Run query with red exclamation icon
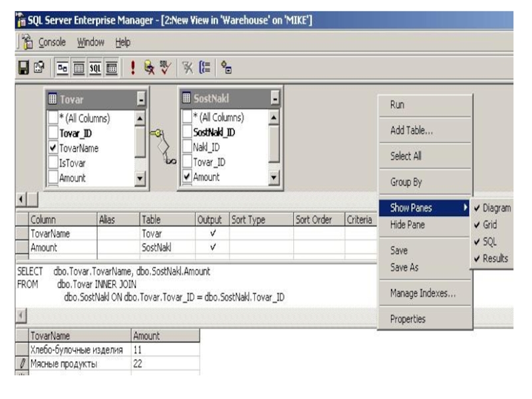 (x=132, y=66)
